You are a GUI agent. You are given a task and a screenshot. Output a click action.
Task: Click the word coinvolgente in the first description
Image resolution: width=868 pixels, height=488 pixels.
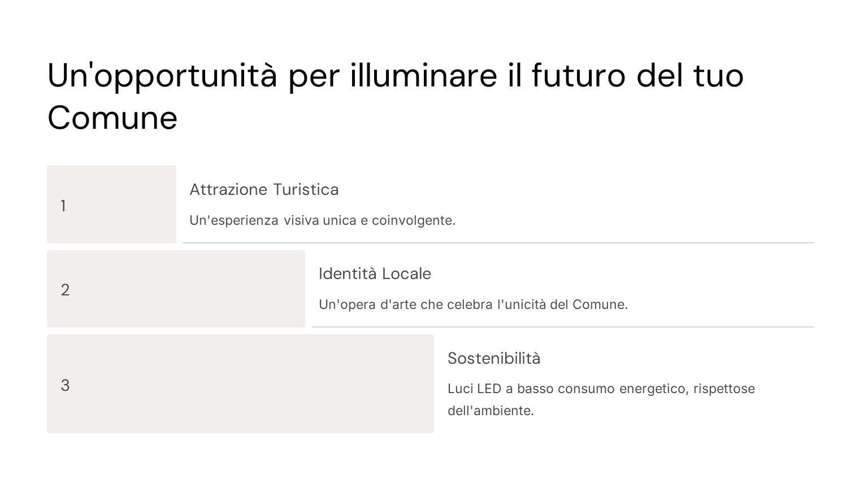pos(414,220)
